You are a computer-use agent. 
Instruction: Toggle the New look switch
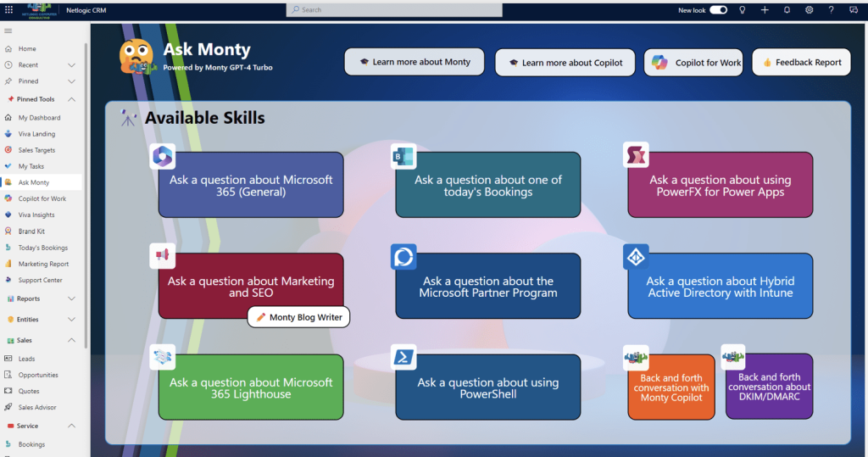pos(718,10)
